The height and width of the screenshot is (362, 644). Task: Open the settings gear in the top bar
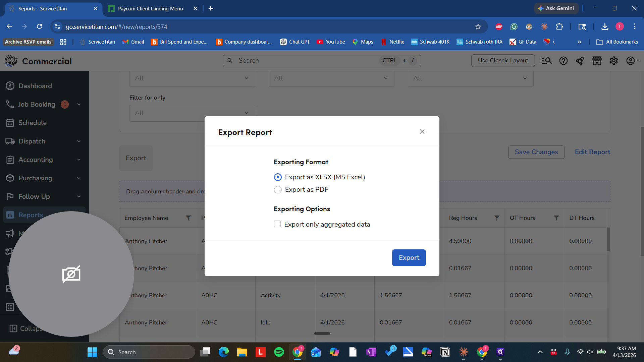coord(614,61)
